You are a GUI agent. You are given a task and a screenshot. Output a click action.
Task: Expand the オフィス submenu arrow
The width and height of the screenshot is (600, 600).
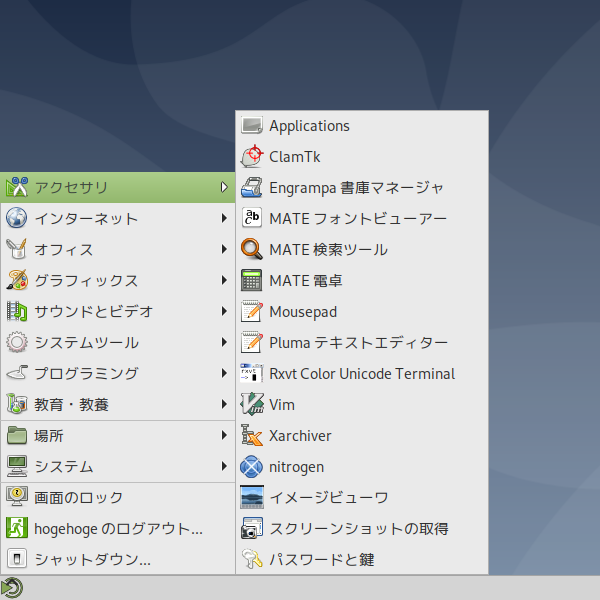224,249
